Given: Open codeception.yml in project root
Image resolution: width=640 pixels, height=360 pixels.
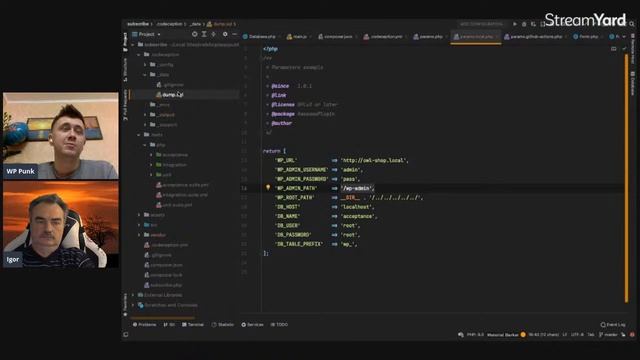Looking at the screenshot, I should 166,245.
